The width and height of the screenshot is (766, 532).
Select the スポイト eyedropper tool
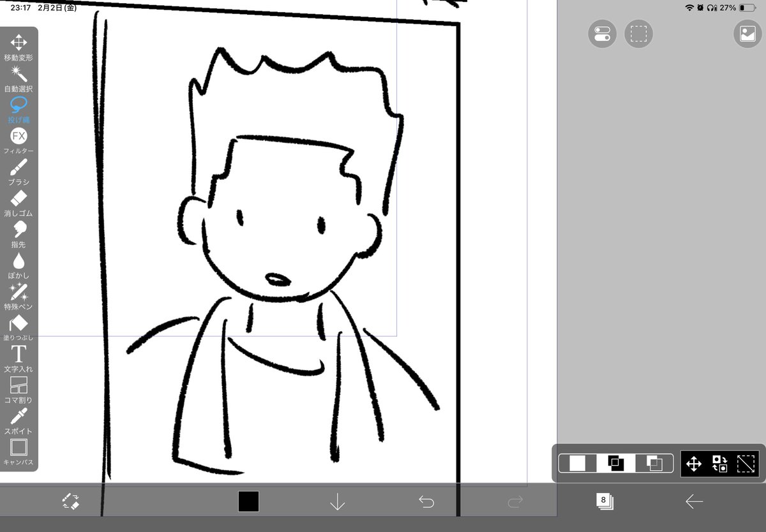coord(19,422)
